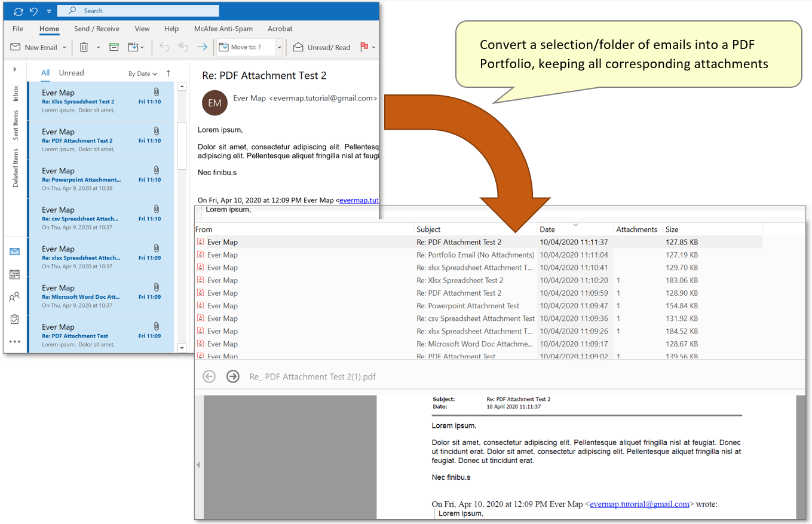Click the Search box in the title bar
This screenshot has height=524, width=812.
point(138,10)
